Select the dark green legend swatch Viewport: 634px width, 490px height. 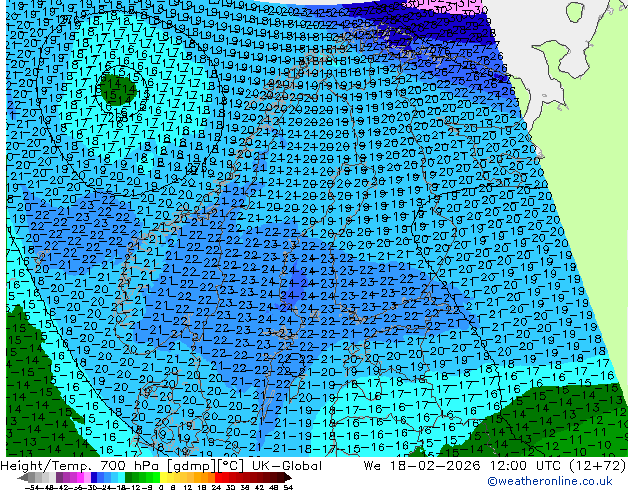(128, 477)
